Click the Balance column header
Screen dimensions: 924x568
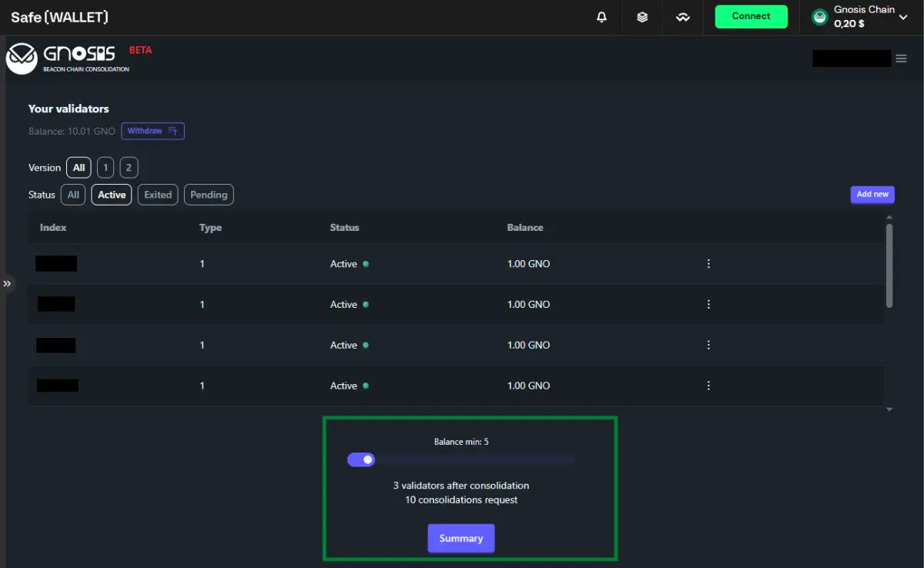click(x=525, y=228)
